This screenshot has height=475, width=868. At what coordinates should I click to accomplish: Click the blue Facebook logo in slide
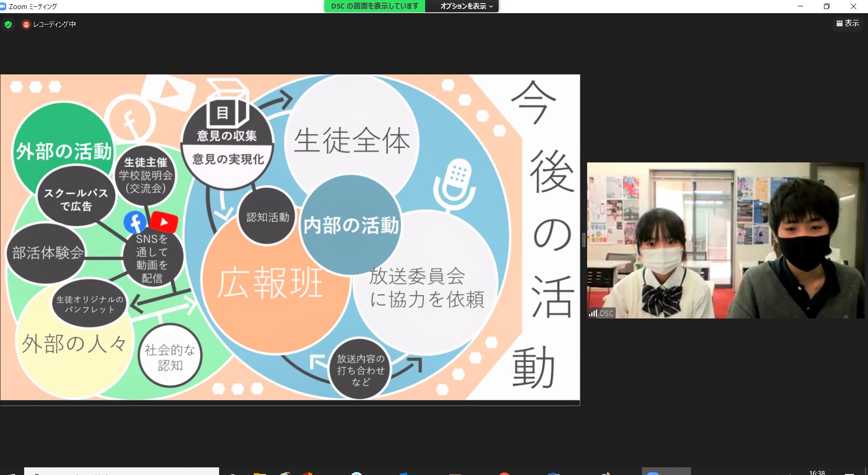[135, 223]
